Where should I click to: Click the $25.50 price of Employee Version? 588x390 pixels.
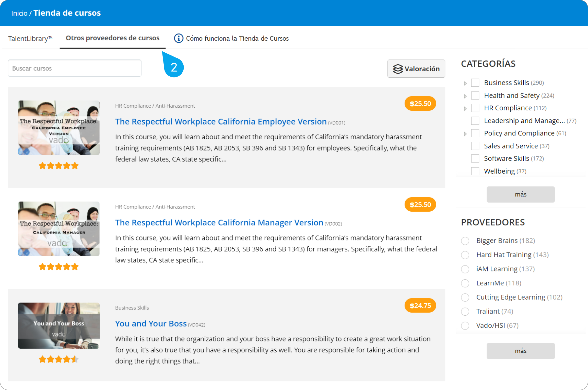pyautogui.click(x=420, y=104)
